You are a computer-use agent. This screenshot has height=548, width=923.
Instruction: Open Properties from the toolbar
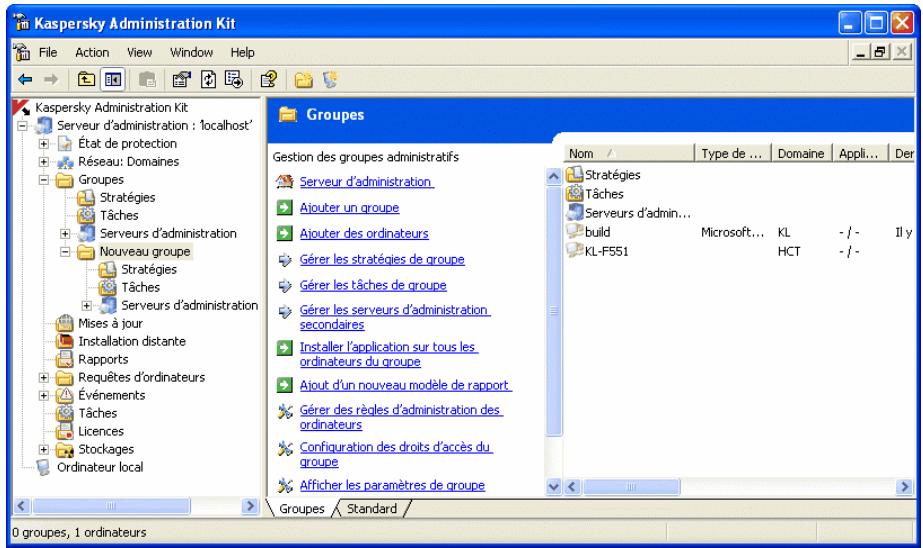(181, 79)
